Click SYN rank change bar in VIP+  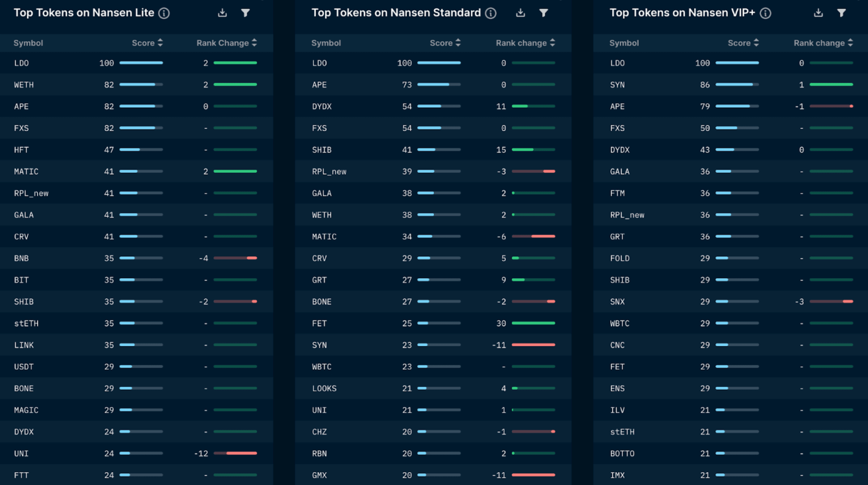pos(831,85)
